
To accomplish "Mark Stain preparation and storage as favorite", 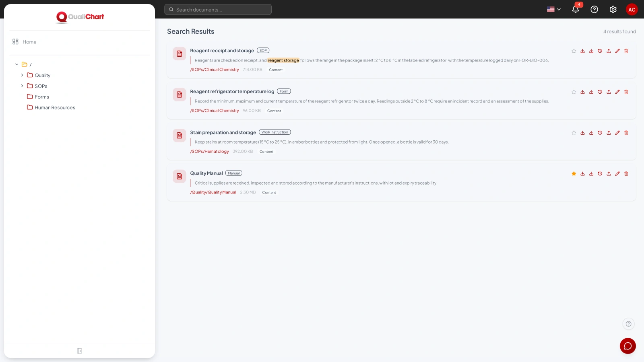I will point(574,133).
